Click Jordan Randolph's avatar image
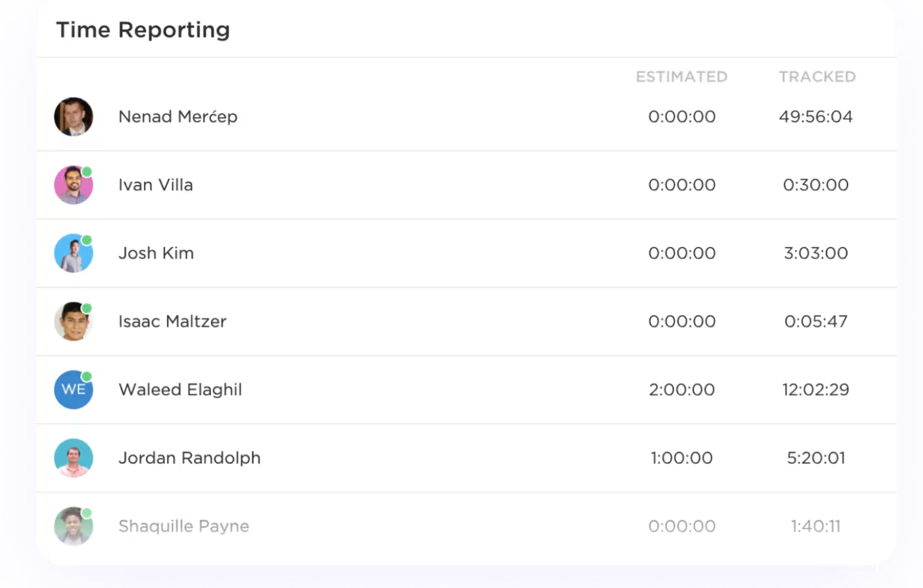This screenshot has width=923, height=588. click(74, 458)
